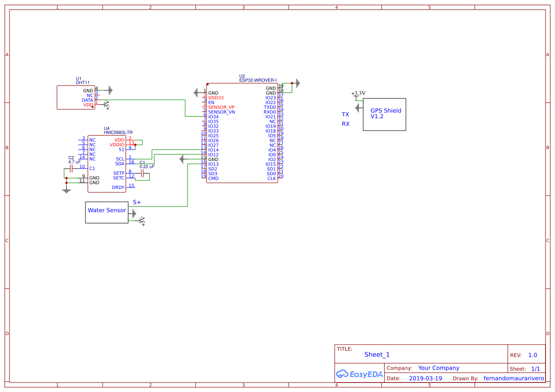Click the VDD33 pin label on ESP32

(x=216, y=98)
